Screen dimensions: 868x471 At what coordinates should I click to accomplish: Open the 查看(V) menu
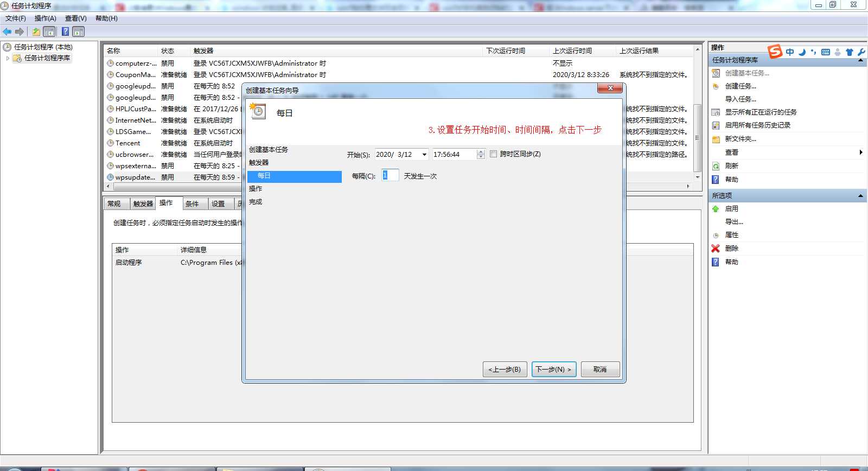tap(76, 18)
